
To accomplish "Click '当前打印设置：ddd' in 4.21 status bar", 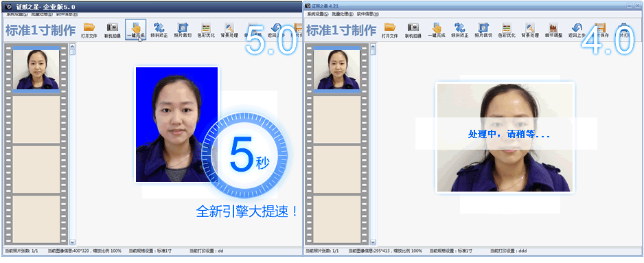I will click(509, 251).
